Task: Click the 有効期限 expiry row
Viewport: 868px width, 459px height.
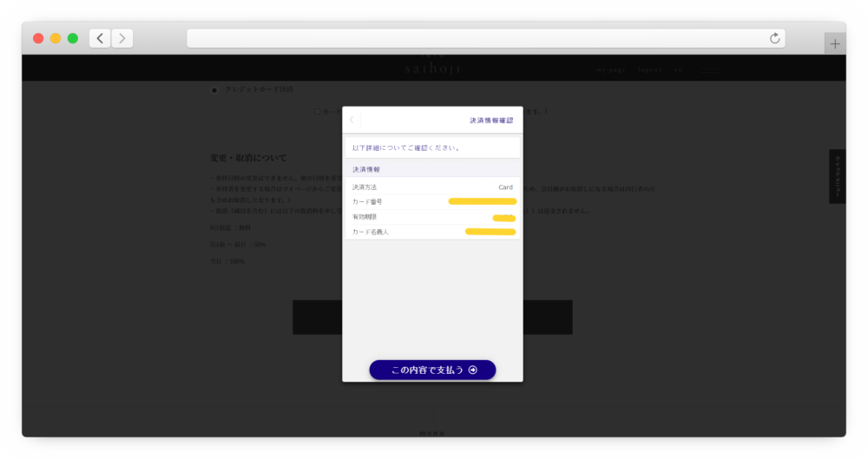Action: click(x=432, y=217)
